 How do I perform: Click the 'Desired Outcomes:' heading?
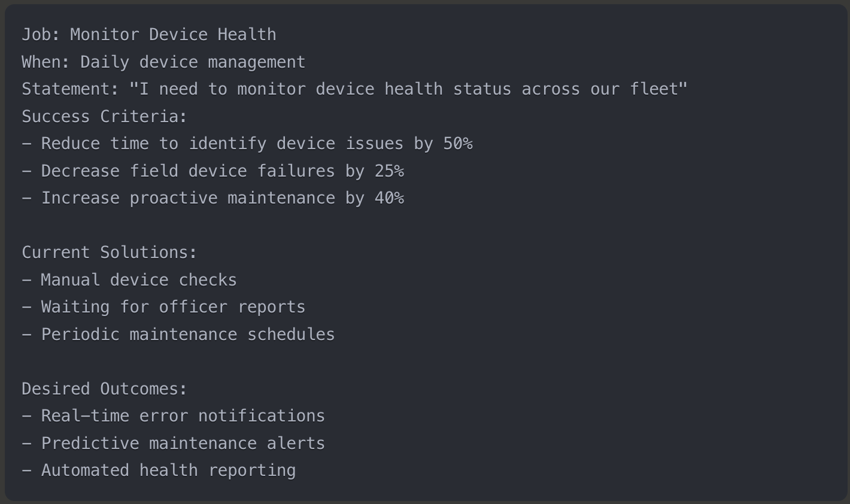click(x=105, y=389)
